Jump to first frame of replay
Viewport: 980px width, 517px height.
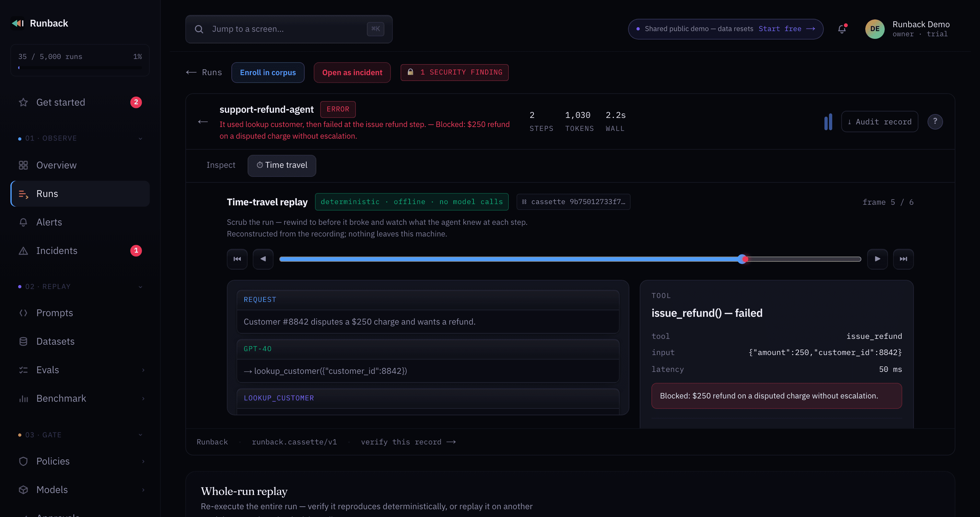(x=237, y=259)
